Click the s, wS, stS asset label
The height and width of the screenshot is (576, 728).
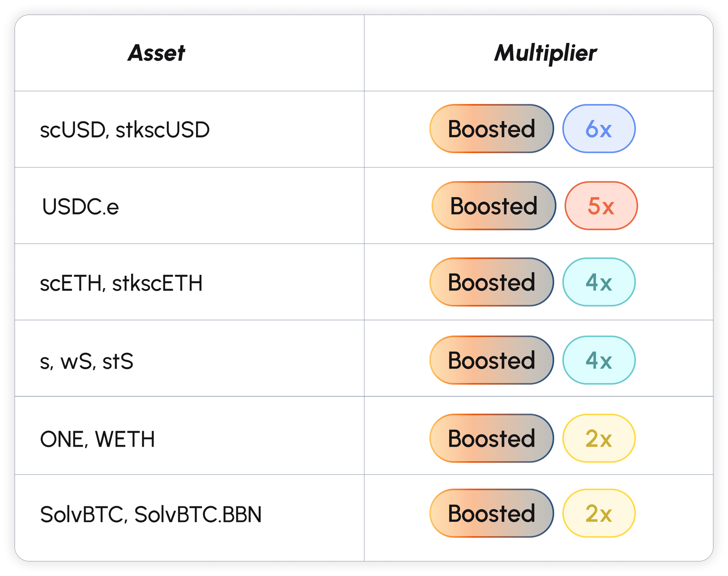(x=86, y=362)
